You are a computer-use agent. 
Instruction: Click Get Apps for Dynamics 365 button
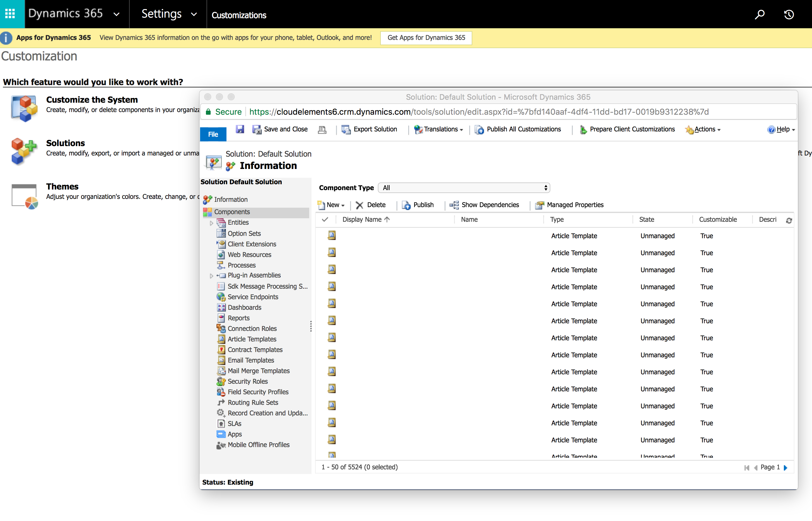tap(426, 38)
